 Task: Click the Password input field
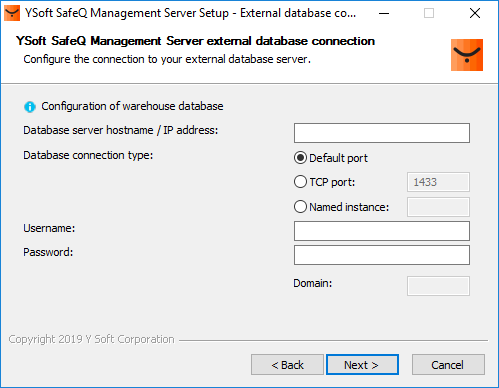(x=382, y=255)
